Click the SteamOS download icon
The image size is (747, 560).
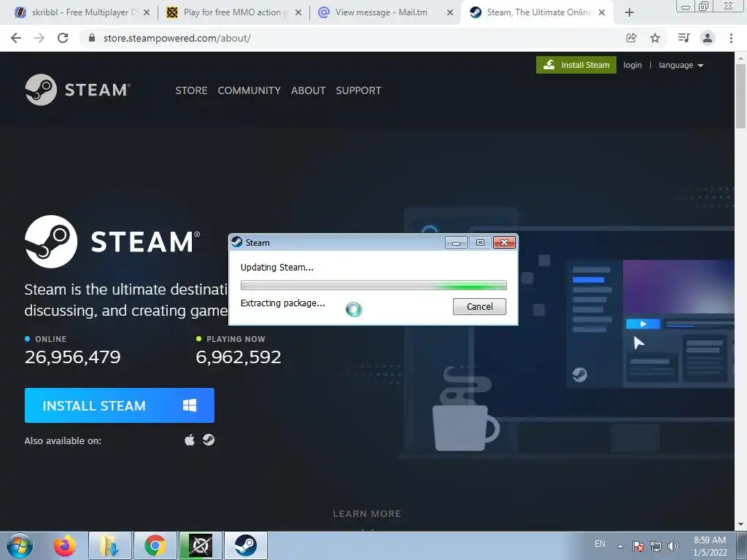[x=209, y=440]
